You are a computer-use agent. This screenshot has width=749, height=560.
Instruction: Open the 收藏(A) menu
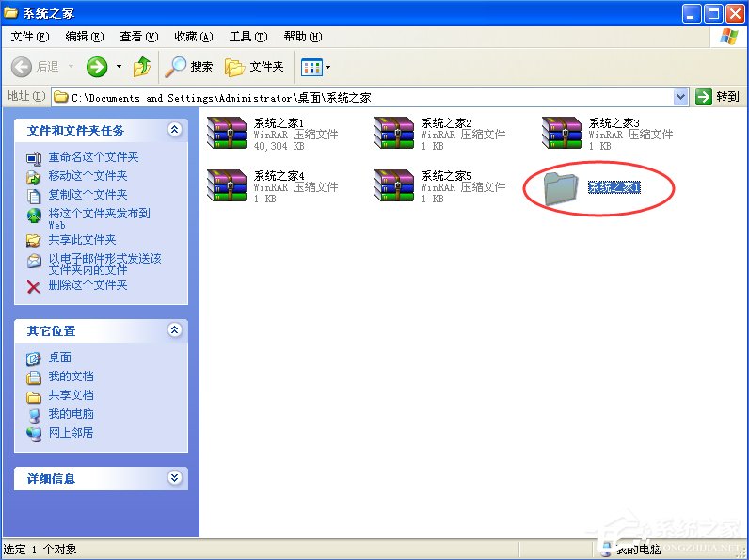[x=194, y=37]
